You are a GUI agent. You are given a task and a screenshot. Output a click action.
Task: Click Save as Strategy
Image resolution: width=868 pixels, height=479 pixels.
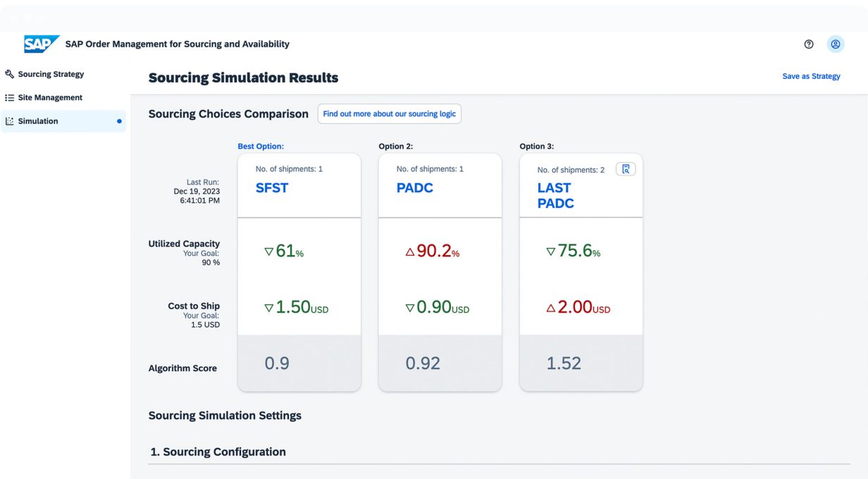click(811, 76)
